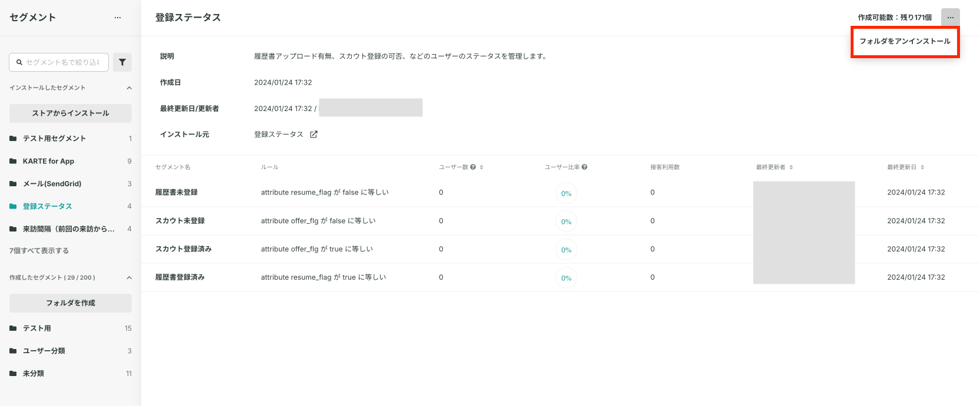Click the green folder icon of 登録ステータス
The height and width of the screenshot is (406, 980).
13,206
